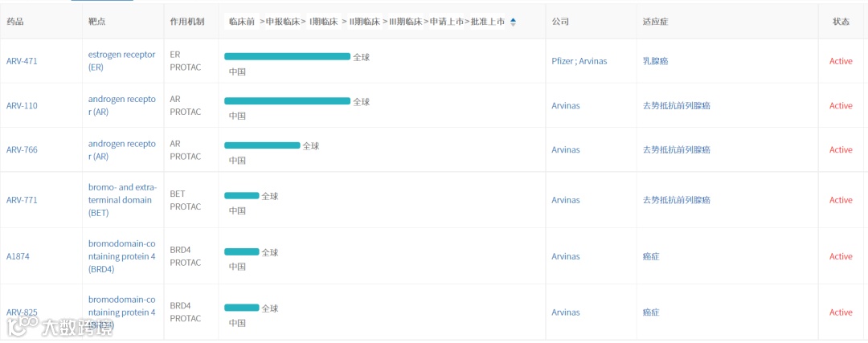Open Arvinas company link in A1874 row
868x343 pixels.
[566, 257]
